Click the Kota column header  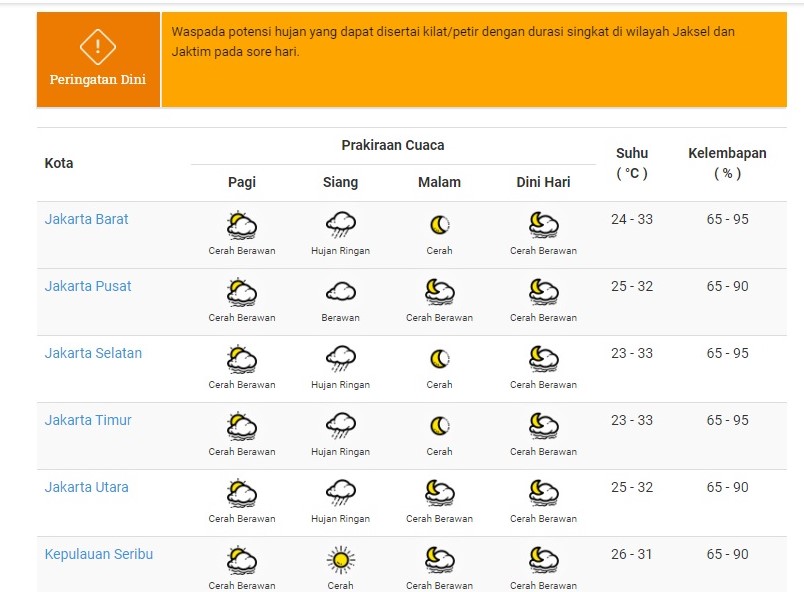click(x=59, y=163)
